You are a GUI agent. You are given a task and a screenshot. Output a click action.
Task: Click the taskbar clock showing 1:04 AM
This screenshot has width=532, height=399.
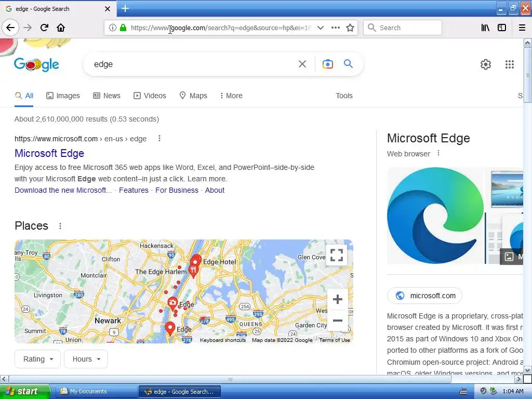(x=513, y=392)
